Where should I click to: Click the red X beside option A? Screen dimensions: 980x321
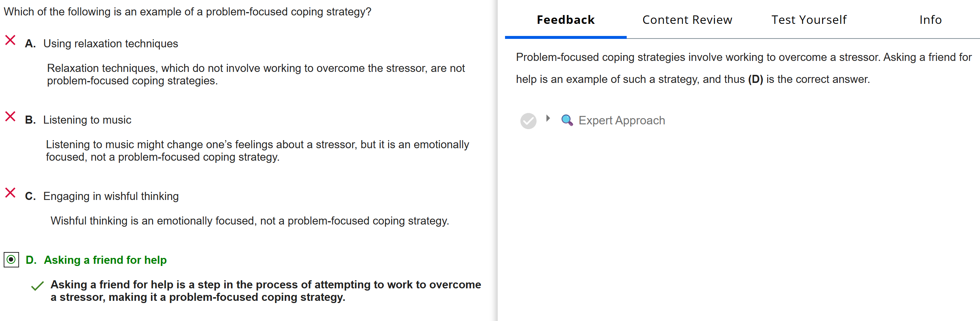10,40
